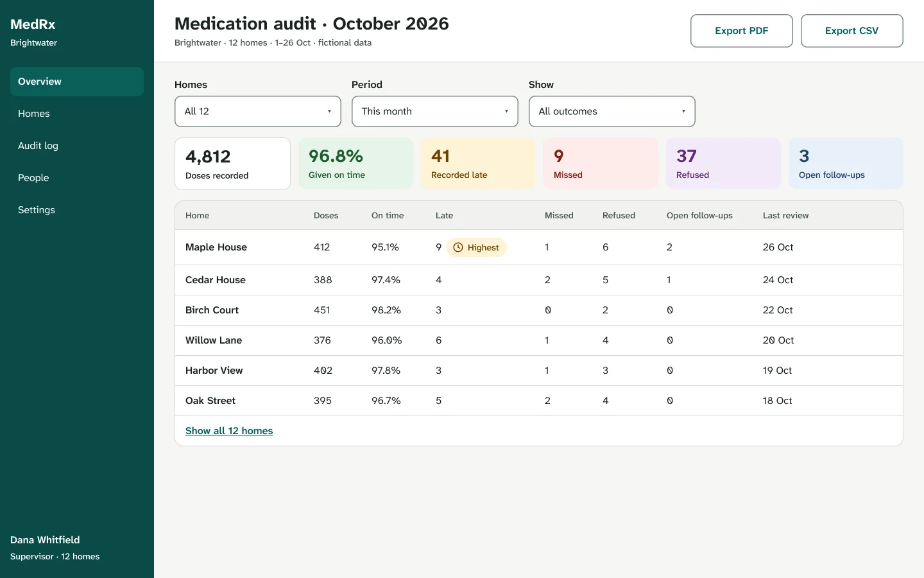Navigate to People section

click(77, 178)
